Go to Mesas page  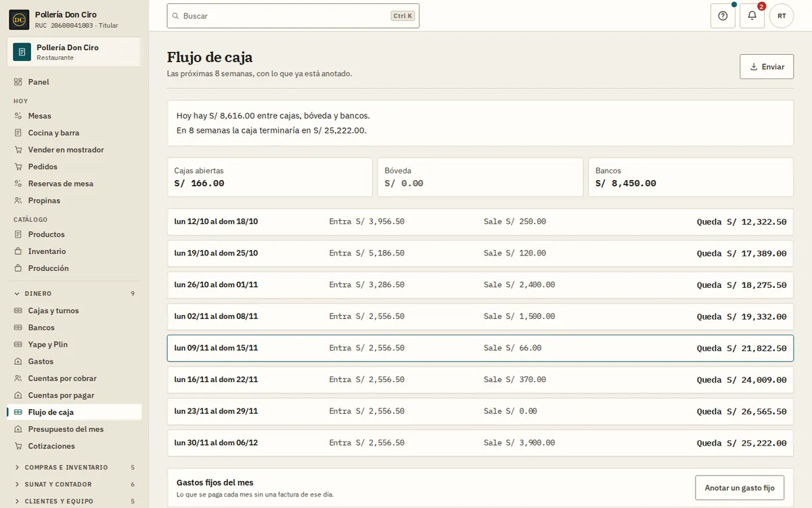74,116
